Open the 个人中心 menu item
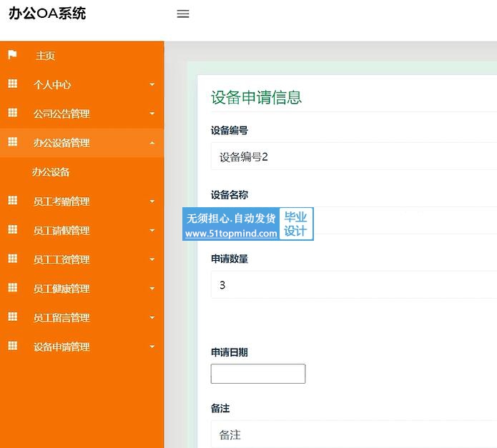This screenshot has height=448, width=497. [82, 84]
